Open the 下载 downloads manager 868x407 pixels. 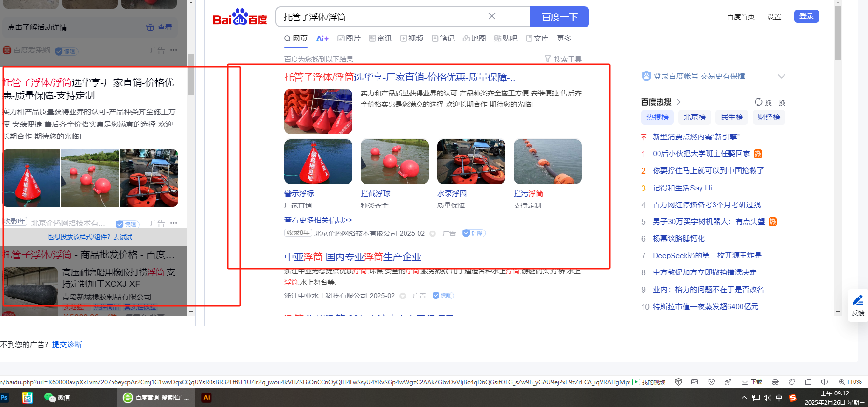(752, 382)
